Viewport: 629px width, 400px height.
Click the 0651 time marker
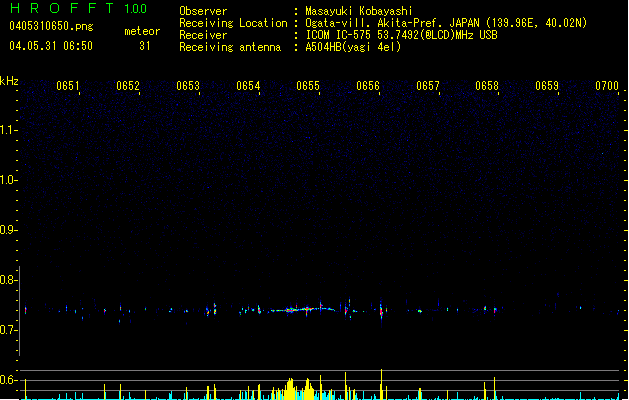[68, 86]
